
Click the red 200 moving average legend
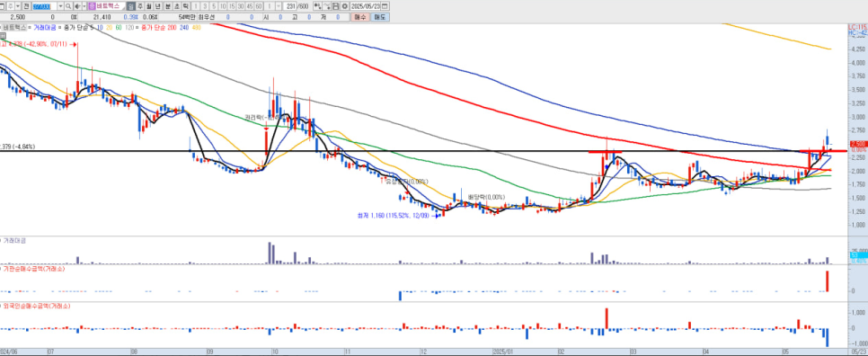click(172, 27)
